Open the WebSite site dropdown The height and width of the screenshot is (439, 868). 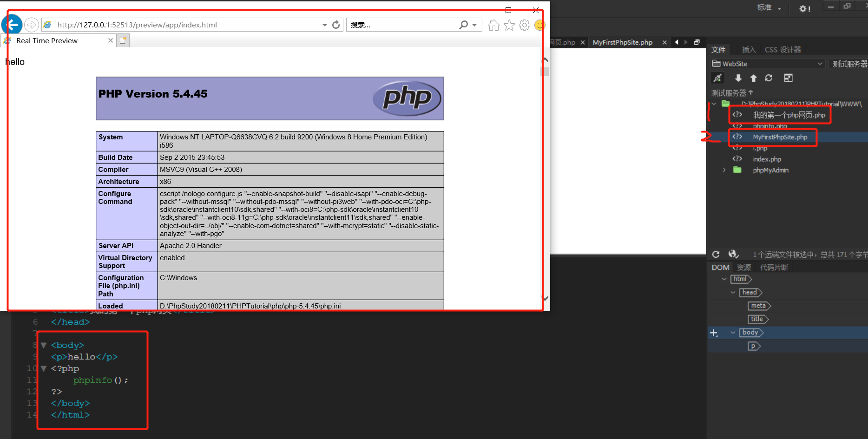(x=768, y=64)
